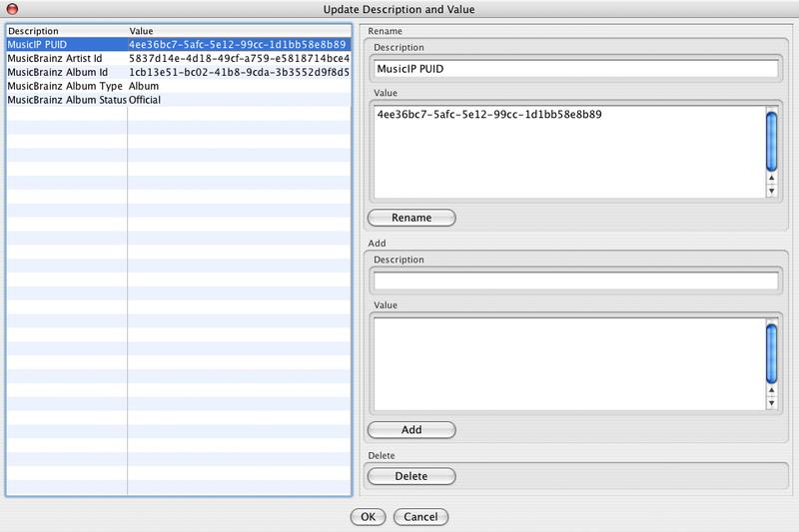Click the down arrow of Rename Value scrollbar
The width and height of the screenshot is (799, 532).
click(771, 191)
